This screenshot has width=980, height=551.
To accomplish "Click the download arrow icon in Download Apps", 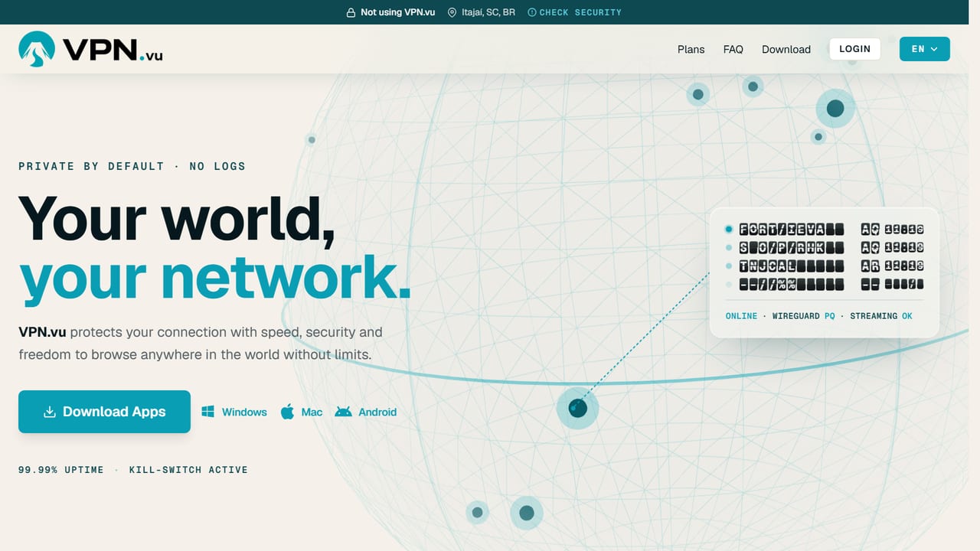I will click(50, 412).
